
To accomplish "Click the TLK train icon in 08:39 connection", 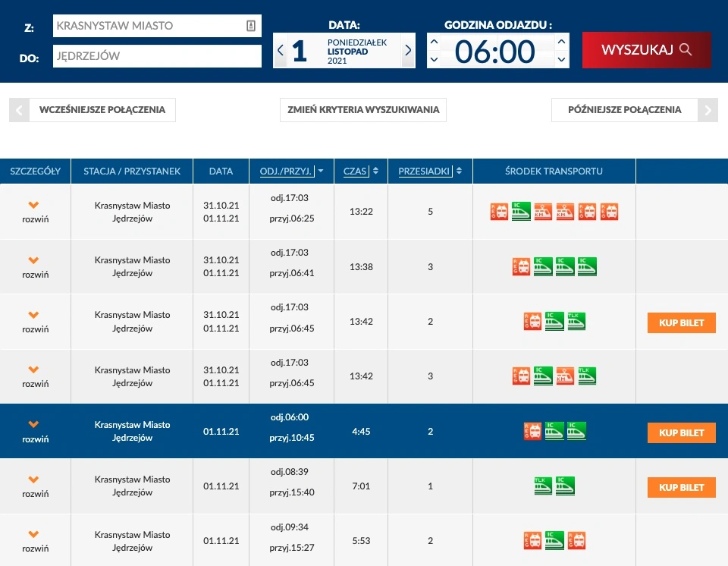I will tap(543, 486).
